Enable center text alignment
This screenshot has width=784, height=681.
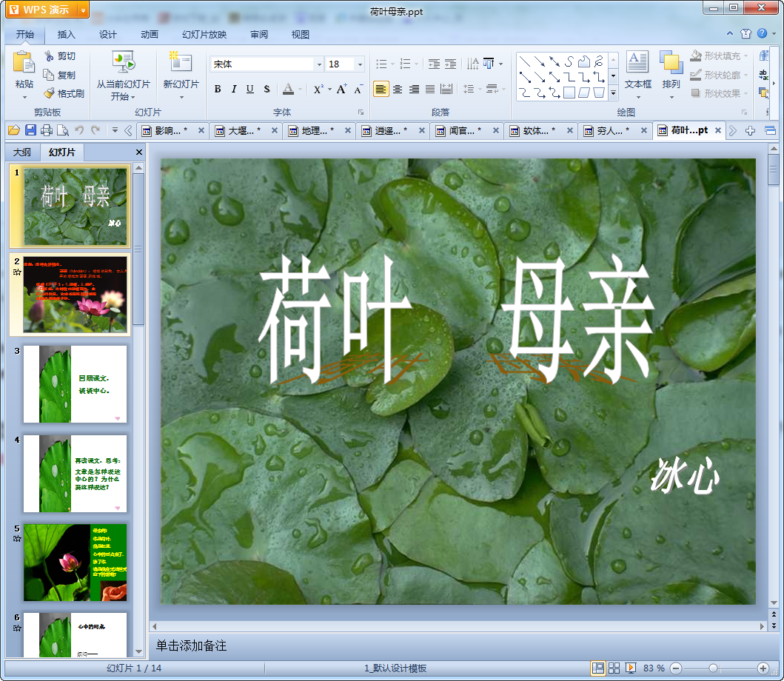click(398, 90)
